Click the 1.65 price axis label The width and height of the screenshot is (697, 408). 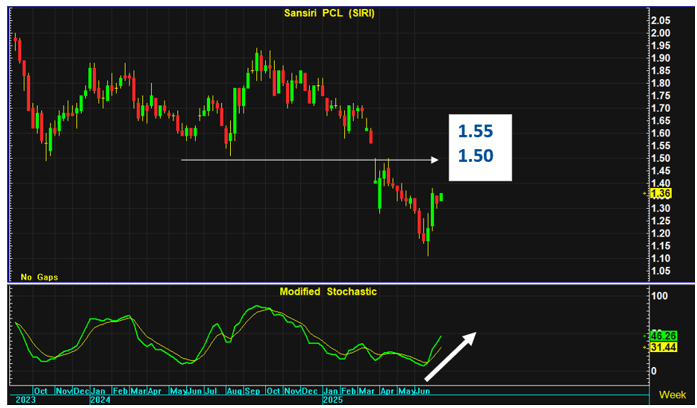661,121
